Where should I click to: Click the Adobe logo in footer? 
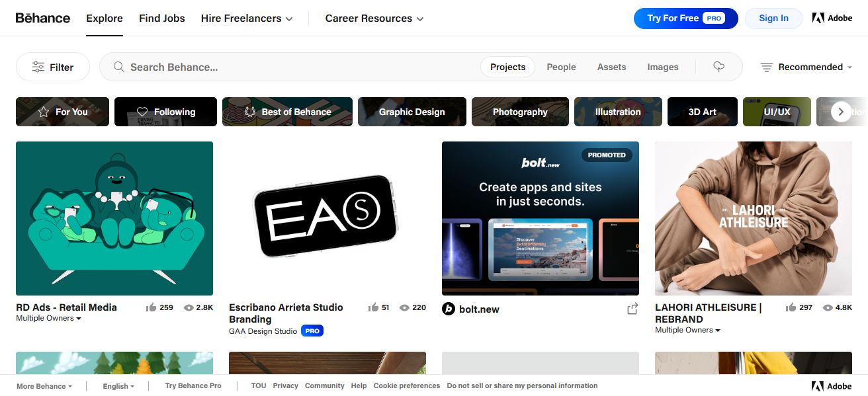click(832, 386)
